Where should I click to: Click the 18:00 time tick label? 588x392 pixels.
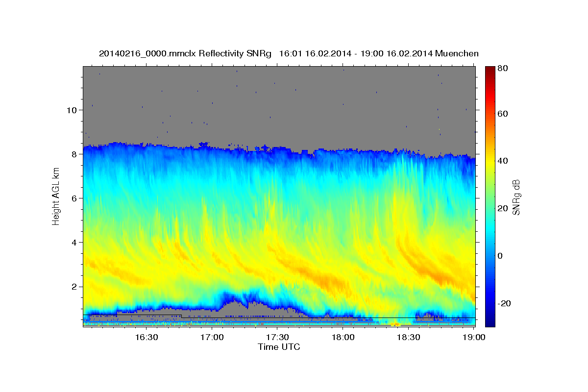[343, 337]
